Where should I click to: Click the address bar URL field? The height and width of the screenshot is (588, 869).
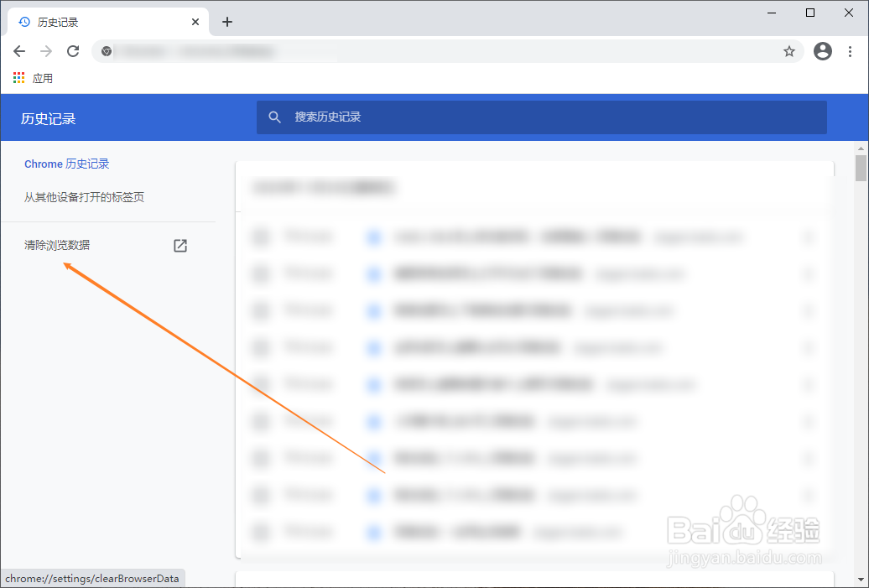[447, 51]
